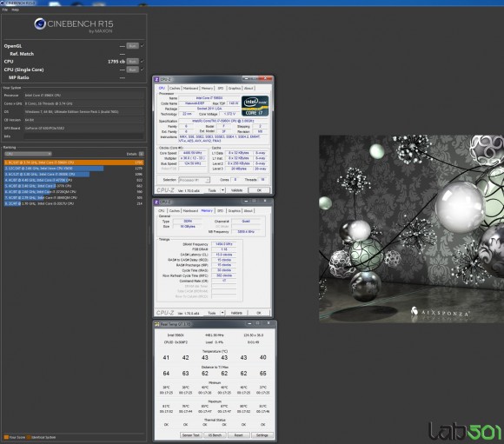Switch to Caches tab in lower CPU-Z
This screenshot has height=444, width=504.
coord(174,211)
